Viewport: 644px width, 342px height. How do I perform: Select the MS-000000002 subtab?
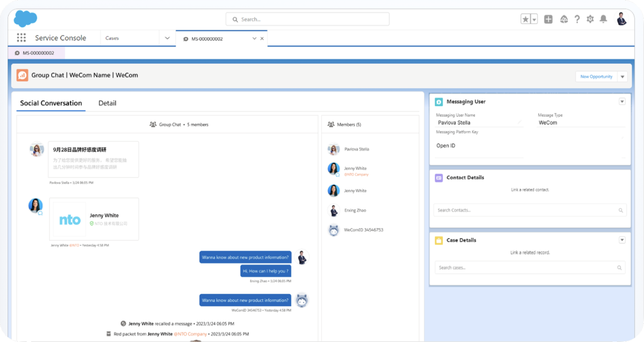tap(36, 53)
